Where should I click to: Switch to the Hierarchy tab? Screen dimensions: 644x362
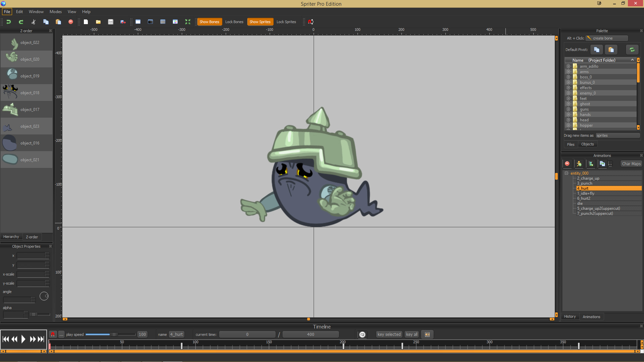(11, 237)
